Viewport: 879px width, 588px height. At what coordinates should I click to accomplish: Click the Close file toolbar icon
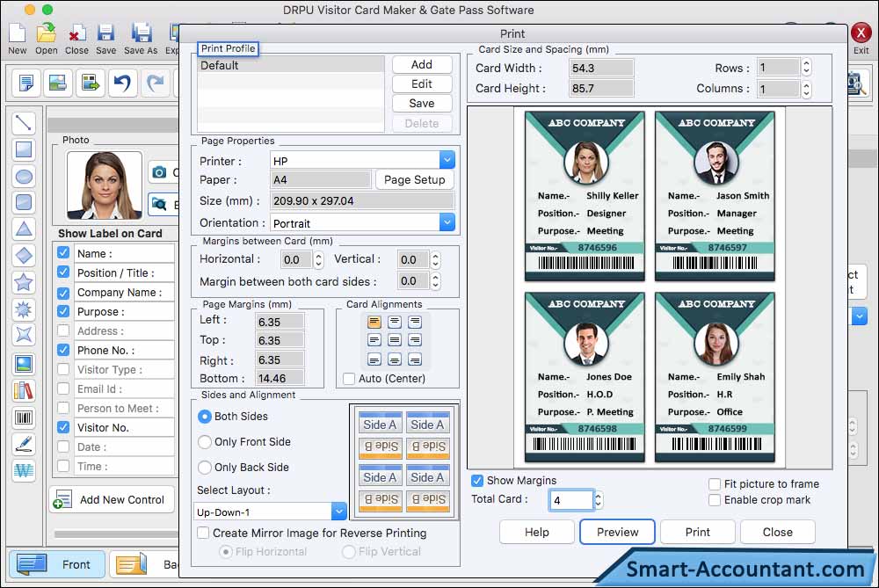76,33
